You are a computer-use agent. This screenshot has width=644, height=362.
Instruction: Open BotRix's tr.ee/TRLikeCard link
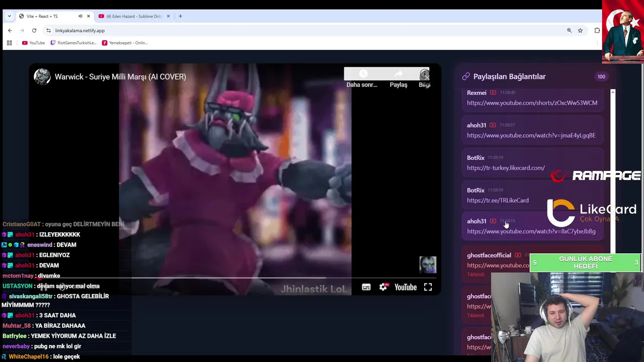tap(498, 200)
